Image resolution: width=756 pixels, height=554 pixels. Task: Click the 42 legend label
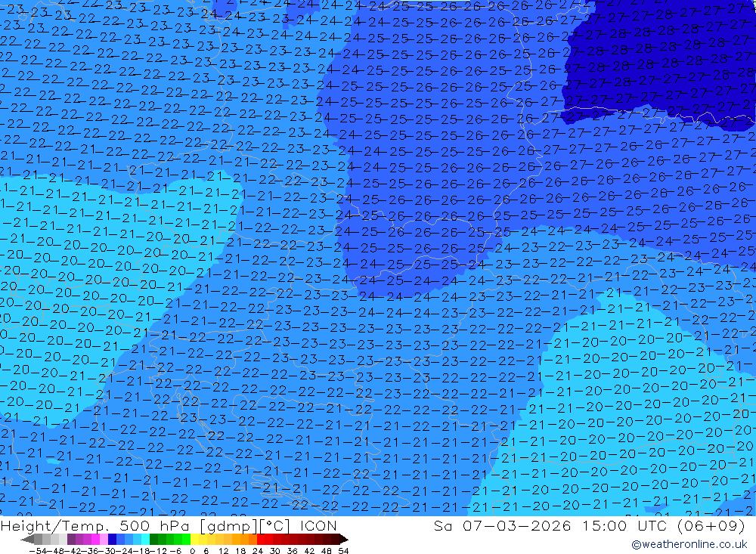(x=309, y=551)
